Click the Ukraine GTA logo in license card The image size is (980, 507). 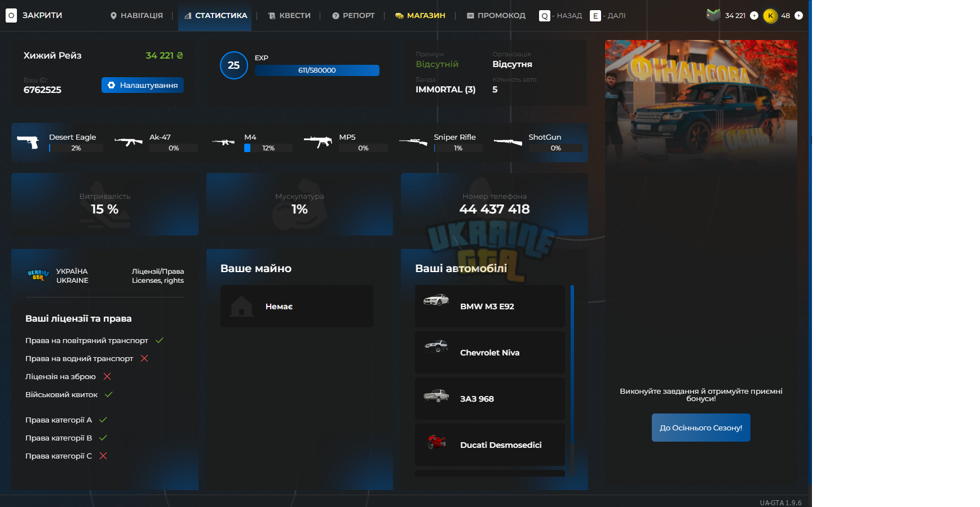click(x=38, y=275)
